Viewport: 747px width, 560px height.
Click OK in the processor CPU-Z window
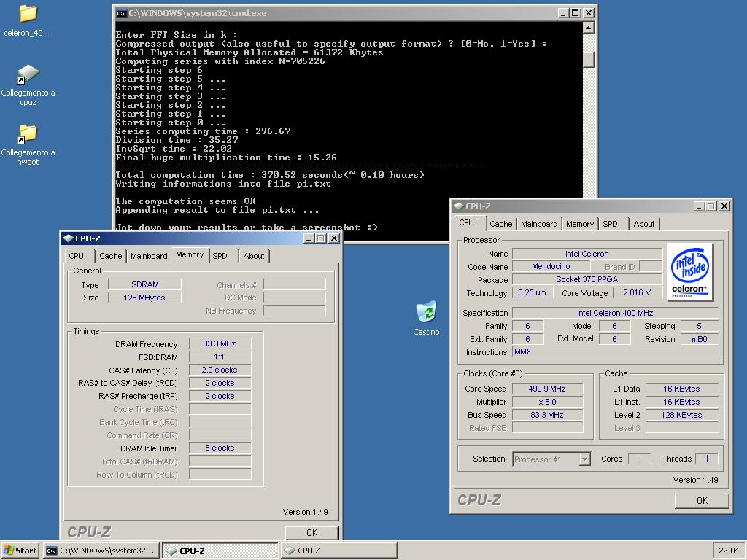(x=702, y=500)
